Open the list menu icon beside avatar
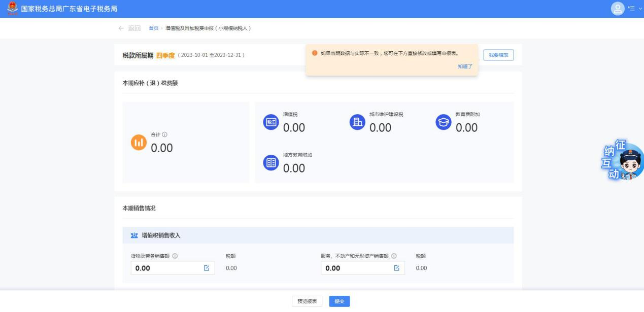 (631, 9)
